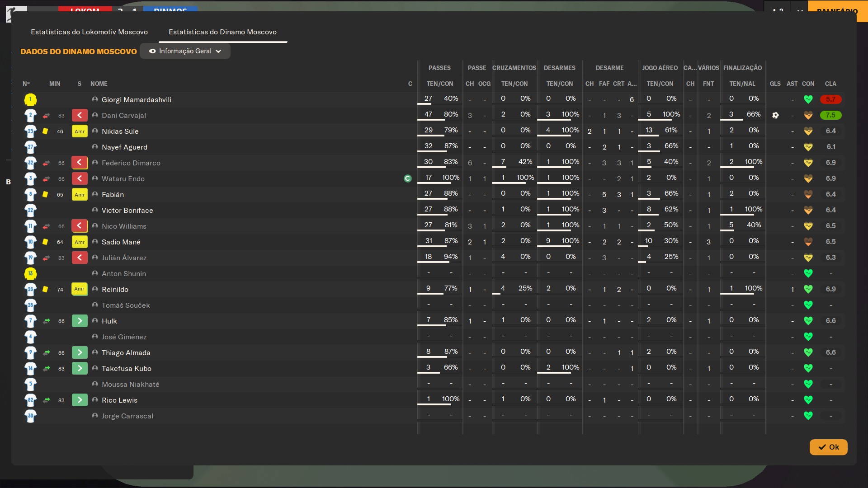The image size is (868, 488).
Task: Click Anton Shunin's yellow goalkeeper shirt icon
Action: click(x=30, y=273)
